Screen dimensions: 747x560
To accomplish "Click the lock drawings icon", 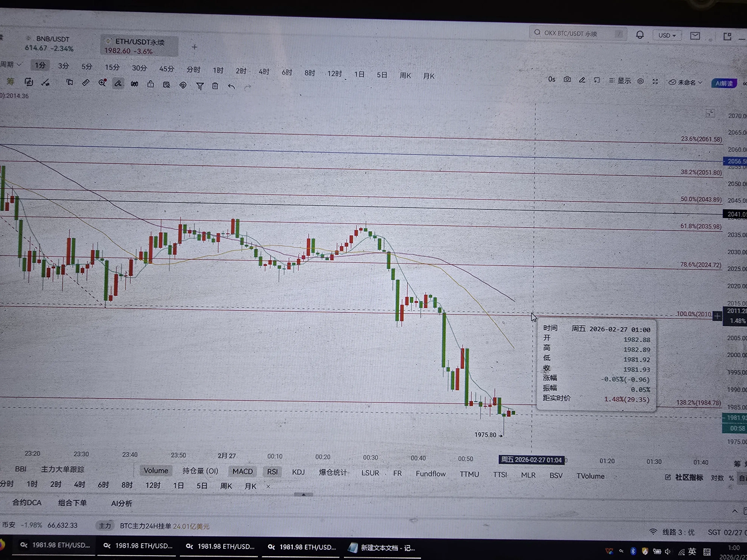I will 151,84.
